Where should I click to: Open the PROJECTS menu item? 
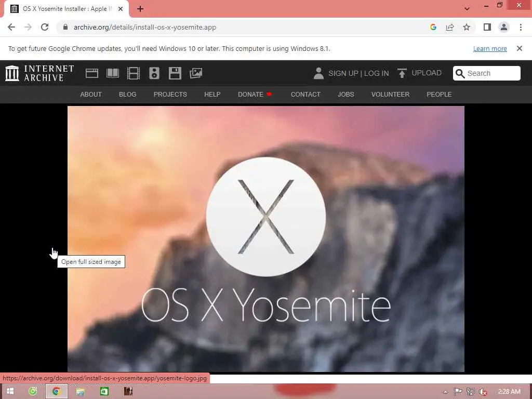[x=170, y=95]
